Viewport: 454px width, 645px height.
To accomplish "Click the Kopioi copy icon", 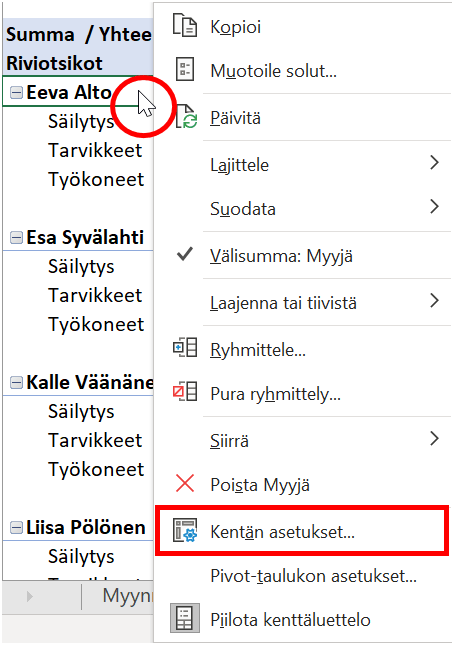I will [x=184, y=26].
